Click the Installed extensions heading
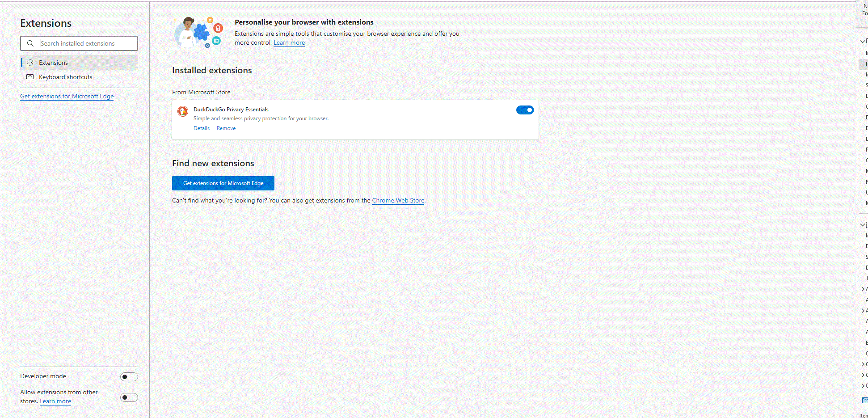 point(212,71)
